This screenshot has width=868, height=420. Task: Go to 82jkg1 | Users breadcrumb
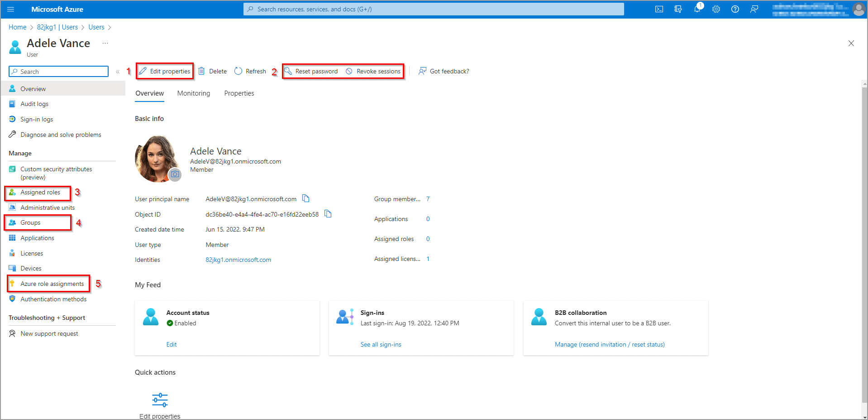click(x=57, y=27)
